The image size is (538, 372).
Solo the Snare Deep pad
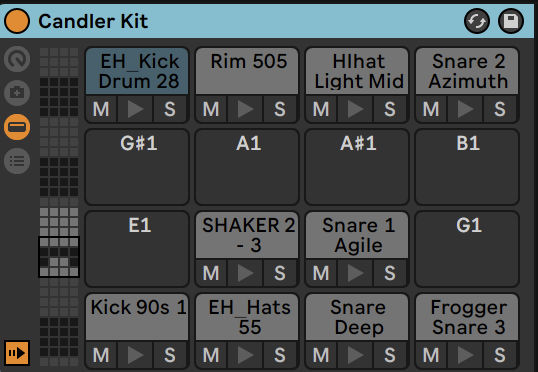point(389,355)
